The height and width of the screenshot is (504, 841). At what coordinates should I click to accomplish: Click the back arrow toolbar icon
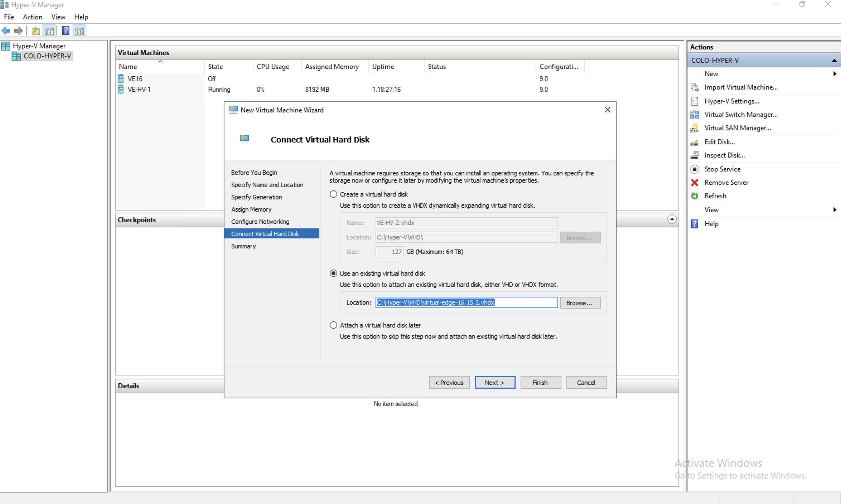[x=6, y=31]
